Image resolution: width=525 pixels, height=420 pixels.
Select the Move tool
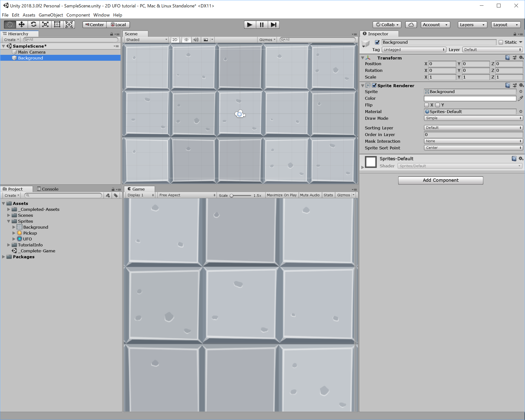(x=22, y=24)
